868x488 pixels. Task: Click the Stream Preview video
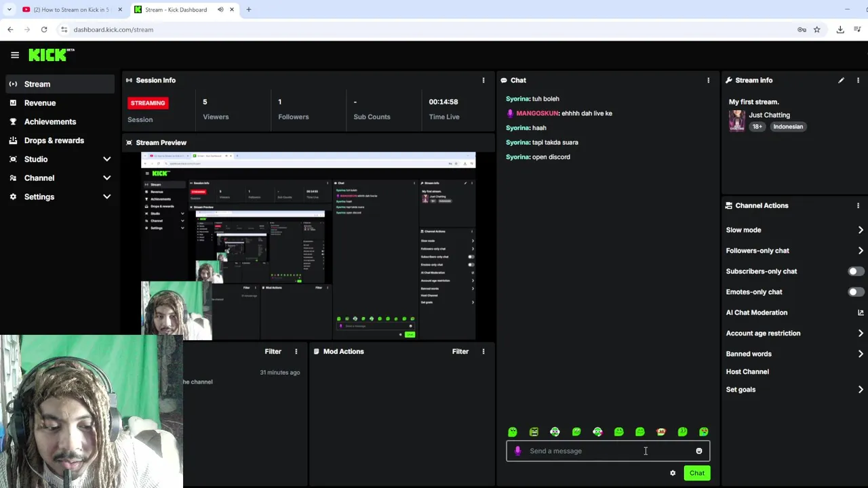(x=308, y=246)
